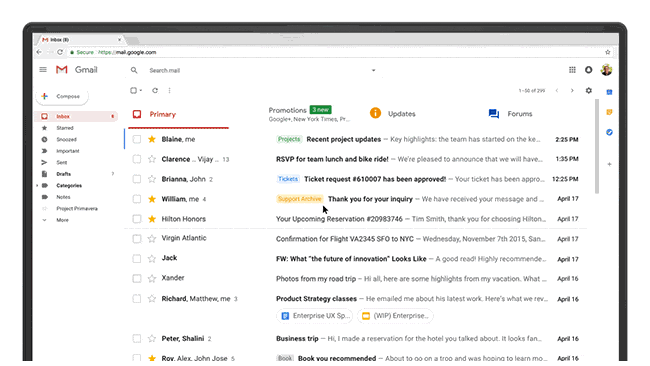This screenshot has width=650, height=366.
Task: Open the Inbox folder
Action: (x=76, y=116)
